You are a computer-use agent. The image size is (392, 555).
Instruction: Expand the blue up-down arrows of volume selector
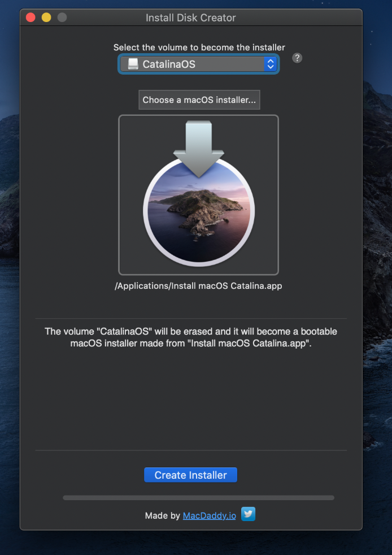[271, 64]
